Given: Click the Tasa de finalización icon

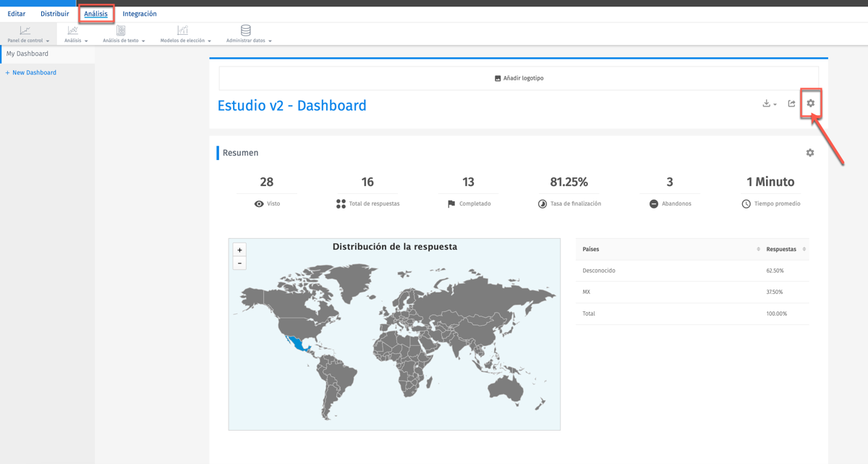Looking at the screenshot, I should coord(542,204).
